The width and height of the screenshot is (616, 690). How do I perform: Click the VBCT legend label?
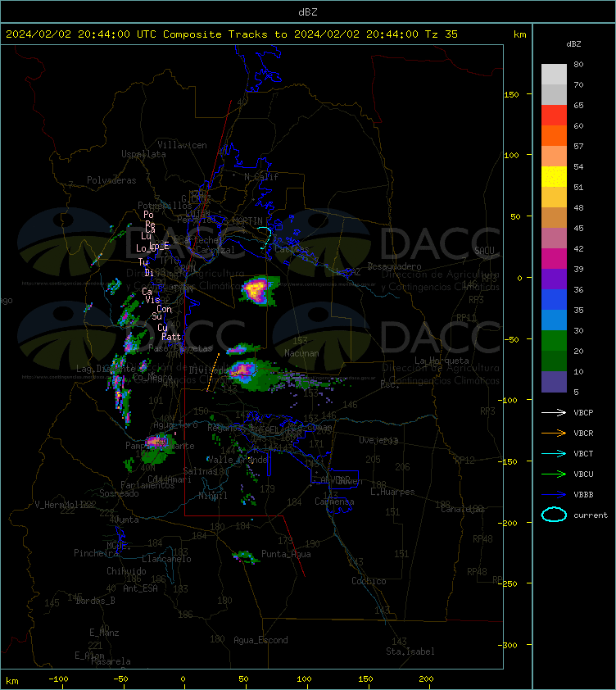click(583, 454)
